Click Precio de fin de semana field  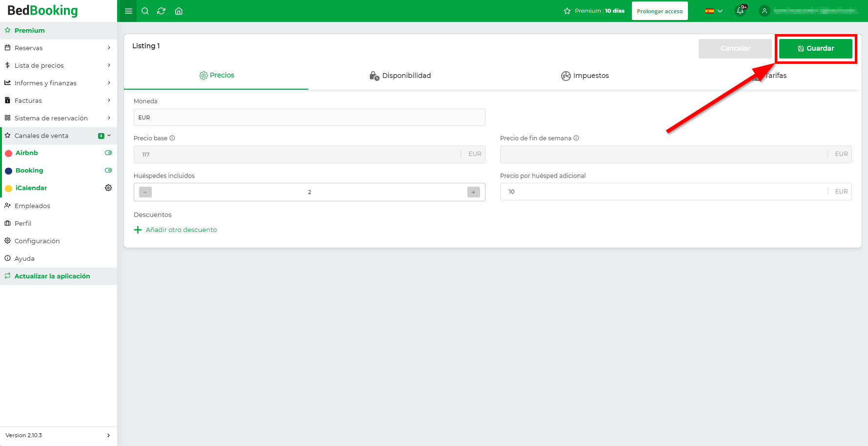click(676, 154)
